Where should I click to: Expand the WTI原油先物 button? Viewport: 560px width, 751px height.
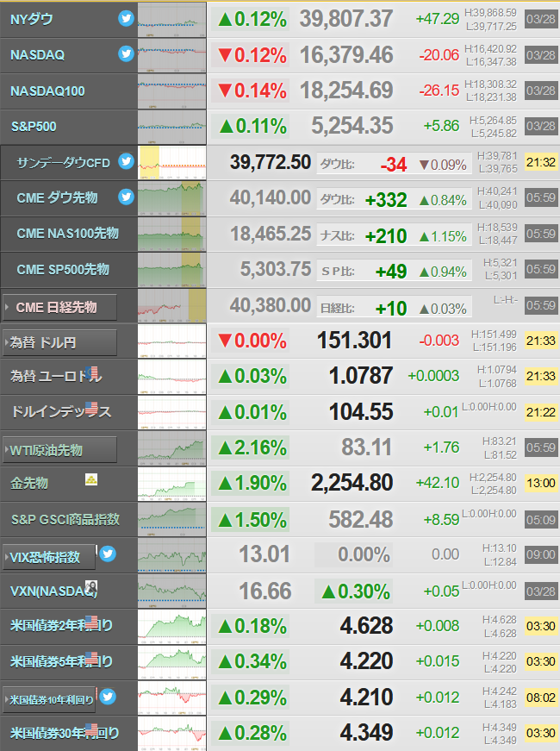point(59,450)
